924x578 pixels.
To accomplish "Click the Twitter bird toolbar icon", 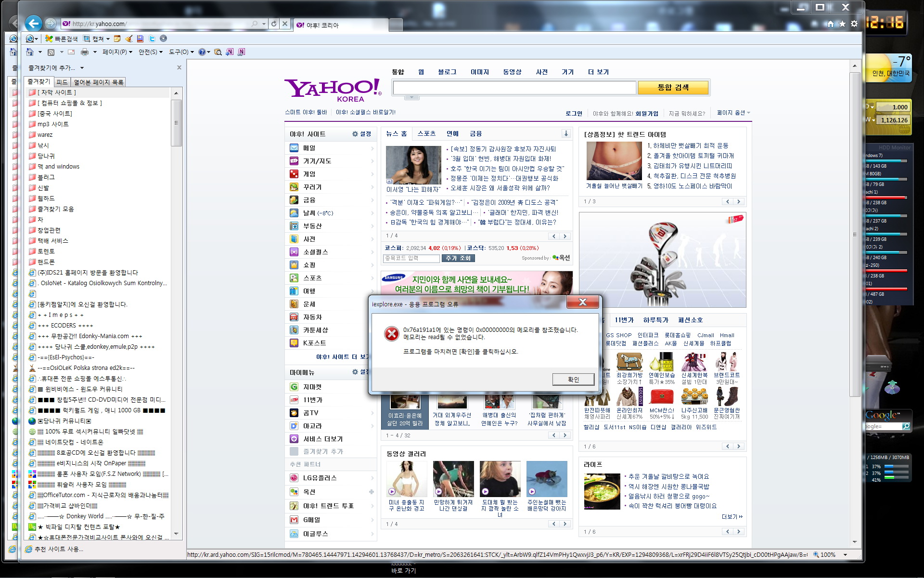I will click(152, 39).
